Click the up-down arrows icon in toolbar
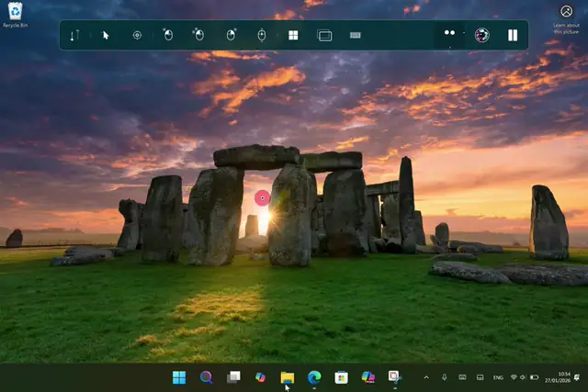This screenshot has width=588, height=392. click(74, 35)
